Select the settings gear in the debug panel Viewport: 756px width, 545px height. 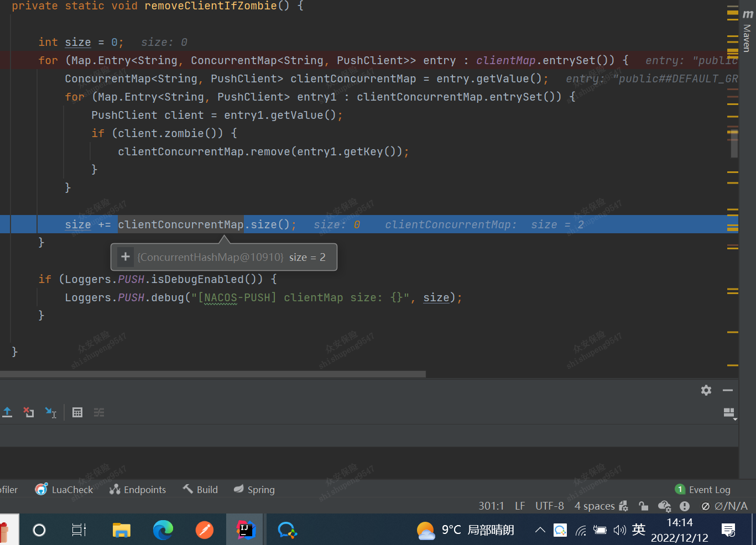706,390
